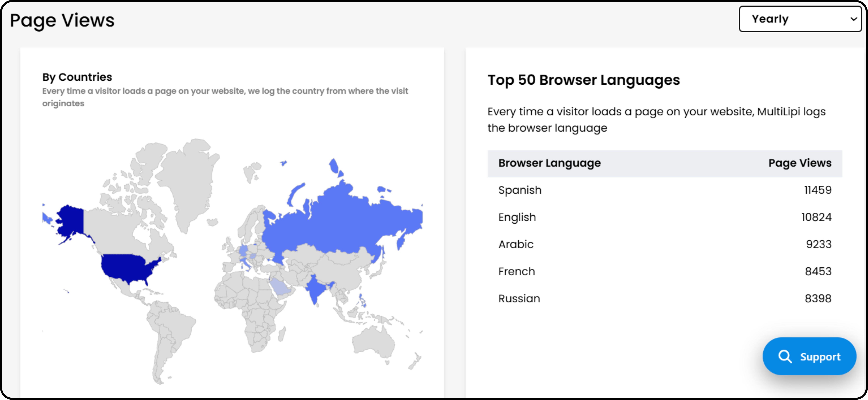The width and height of the screenshot is (868, 400).
Task: Select the French language row
Action: tap(665, 271)
